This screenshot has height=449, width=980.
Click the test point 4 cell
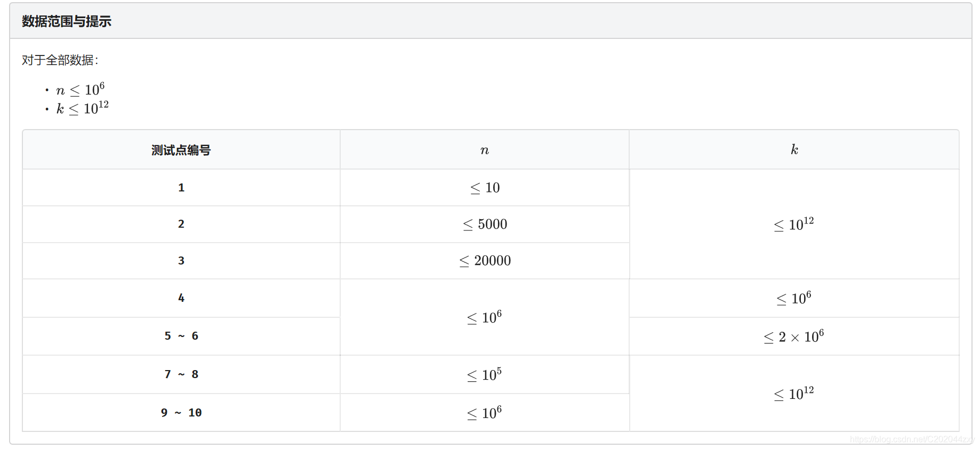(181, 298)
